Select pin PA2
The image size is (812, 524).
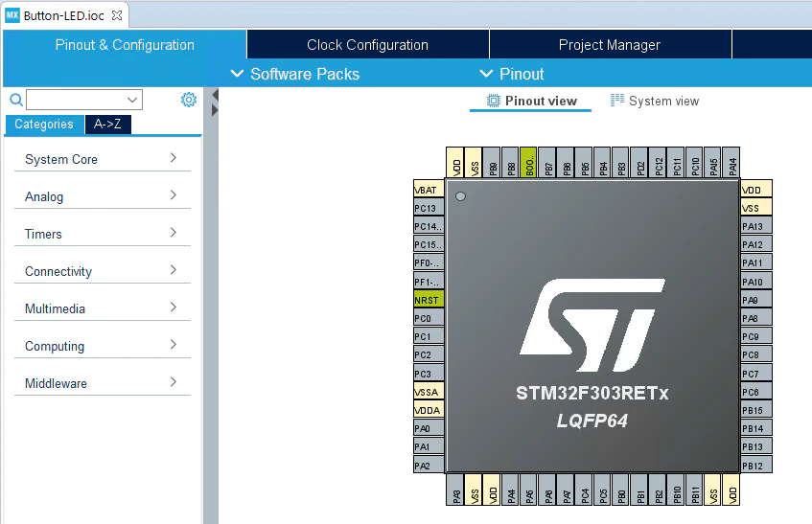pyautogui.click(x=429, y=466)
